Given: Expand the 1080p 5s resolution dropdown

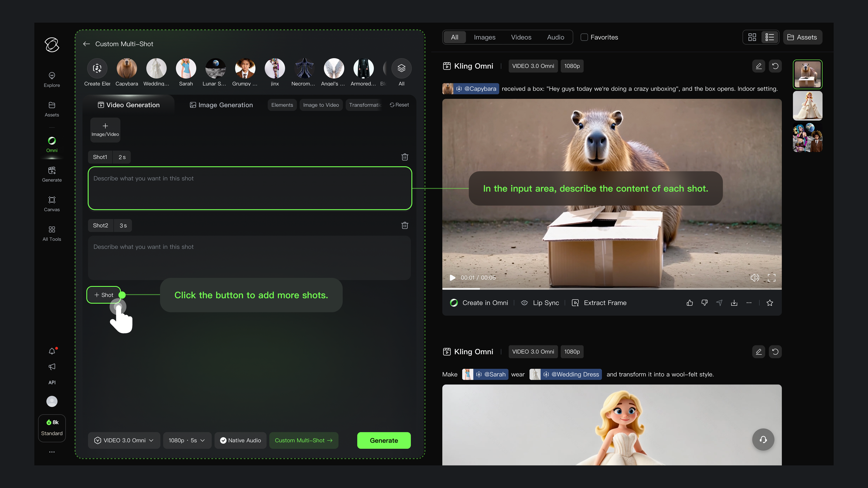Looking at the screenshot, I should [187, 440].
